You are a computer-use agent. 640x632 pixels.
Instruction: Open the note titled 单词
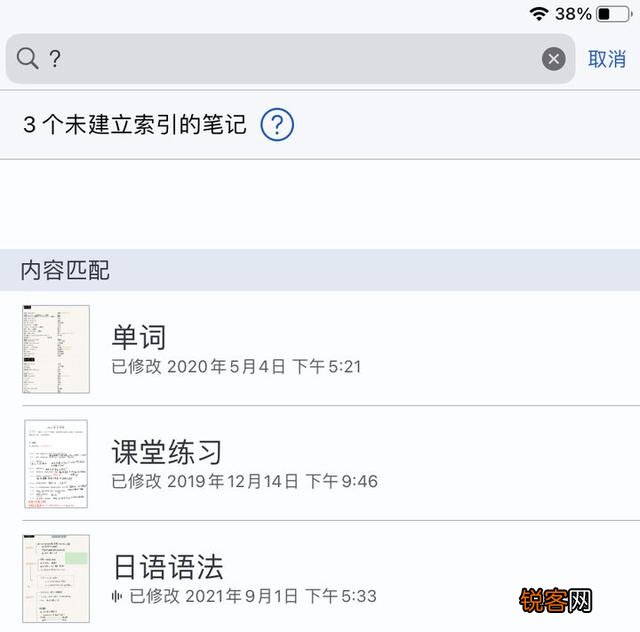tap(139, 337)
